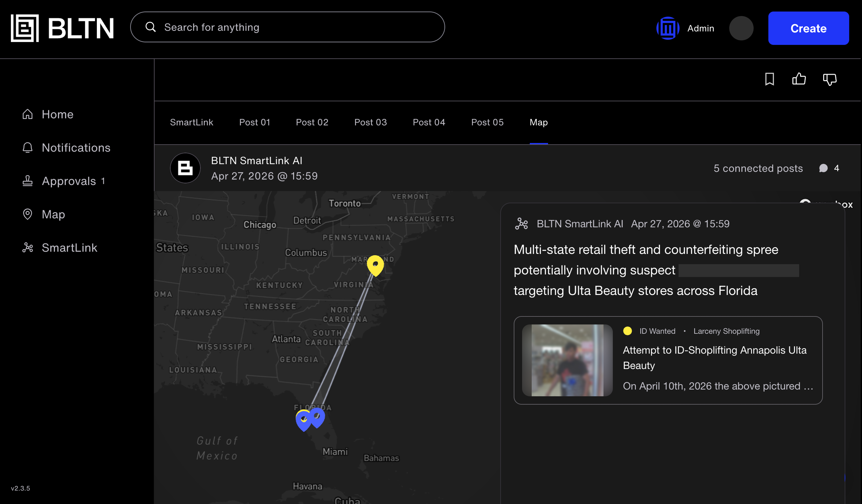Give a thumbs up to this SmartLink
862x504 pixels.
799,79
